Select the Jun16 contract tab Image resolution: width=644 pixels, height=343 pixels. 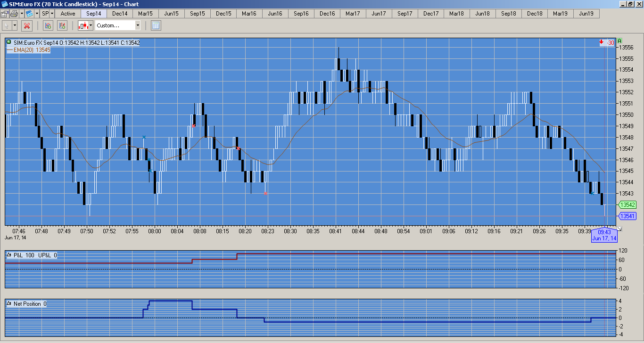click(x=275, y=14)
